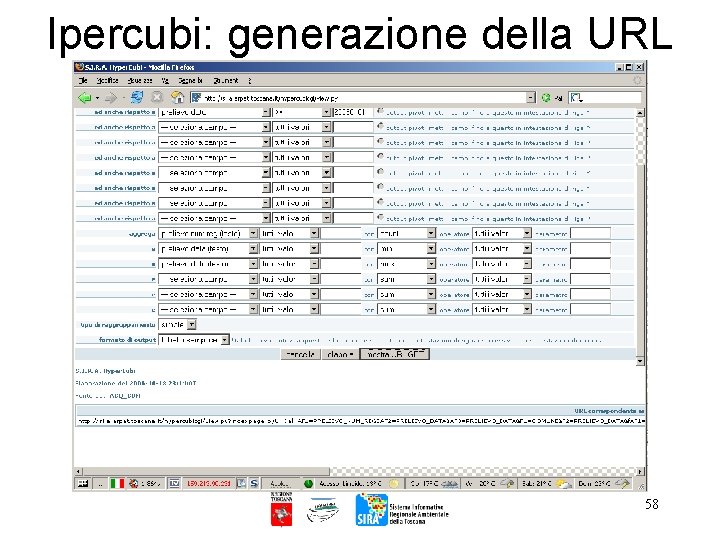Click the green Go button beside address bar
The width and height of the screenshot is (720, 540).
coord(546,97)
